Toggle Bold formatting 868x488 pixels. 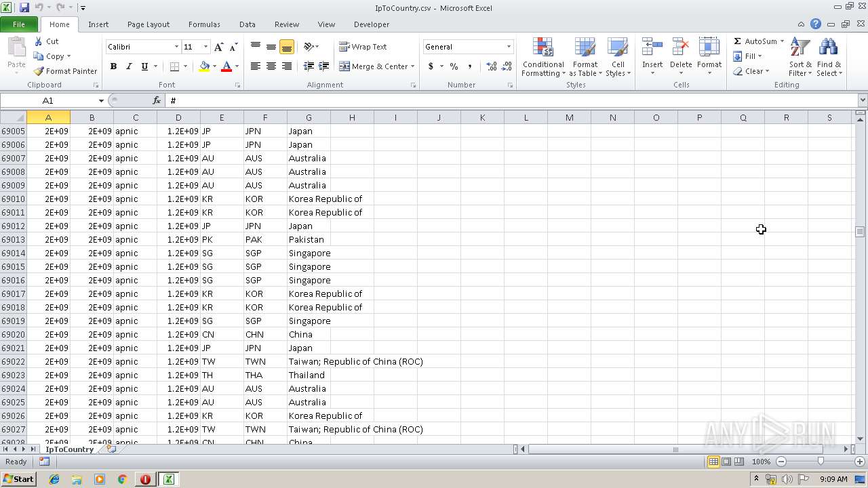113,66
